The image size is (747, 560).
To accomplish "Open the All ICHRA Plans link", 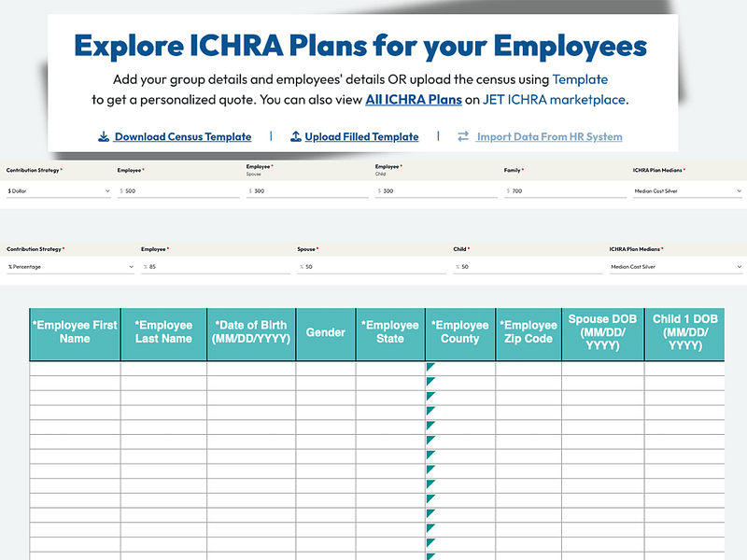I will [x=414, y=100].
